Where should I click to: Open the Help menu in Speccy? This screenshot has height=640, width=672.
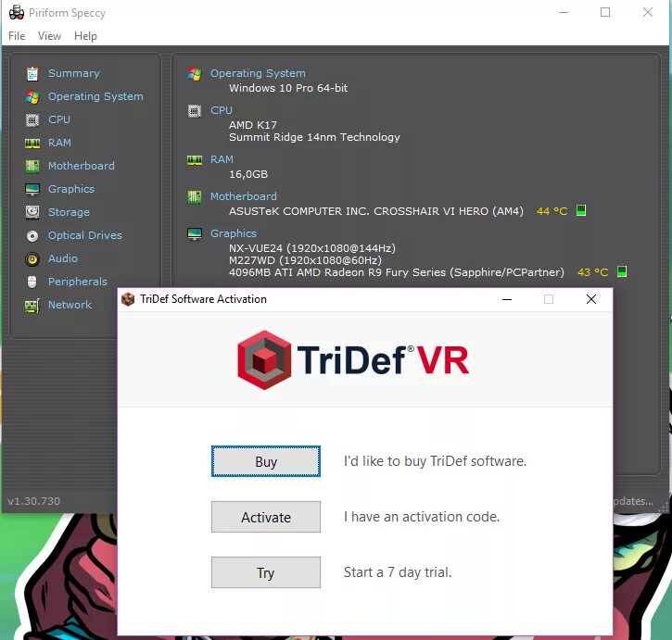85,36
